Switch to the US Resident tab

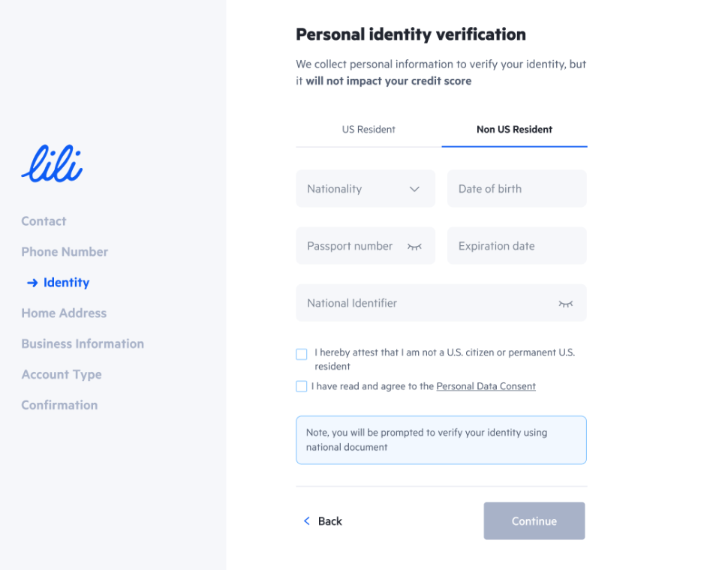369,130
